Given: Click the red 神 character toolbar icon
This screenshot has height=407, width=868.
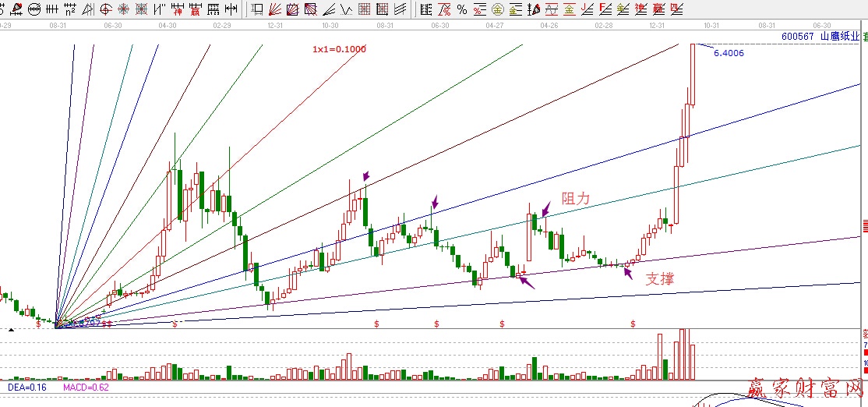Looking at the screenshot, I should [177, 9].
